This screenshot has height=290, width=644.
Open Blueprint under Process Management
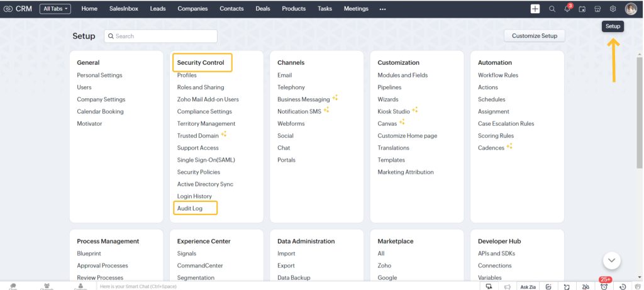click(89, 254)
